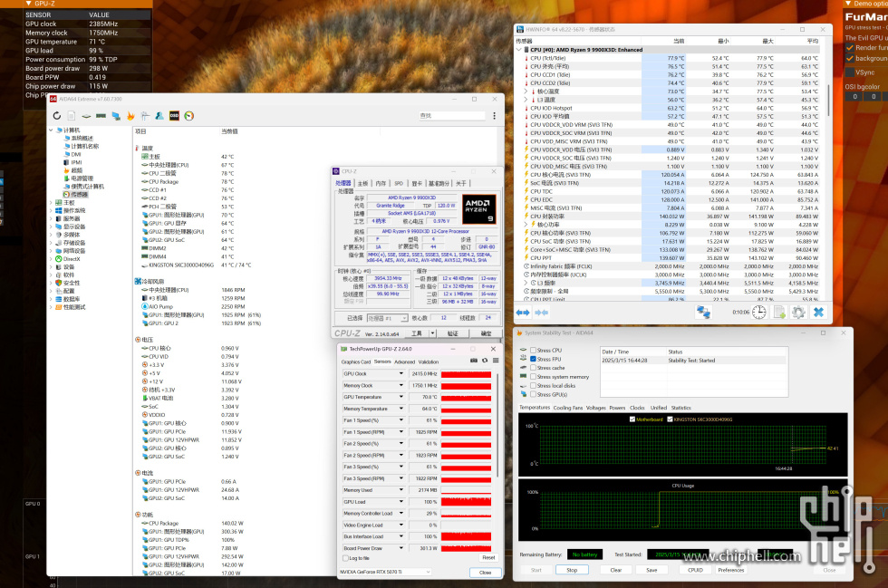The image size is (888, 588).
Task: Click the GPU-Z screenshot camera icon
Action: pos(474,361)
